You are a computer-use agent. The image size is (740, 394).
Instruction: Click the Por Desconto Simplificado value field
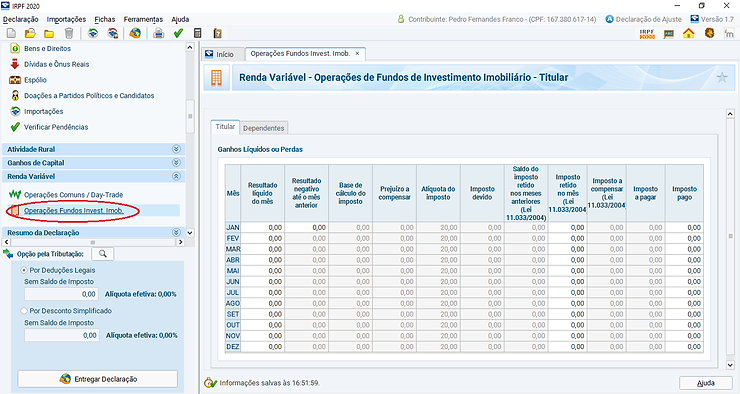(x=62, y=335)
